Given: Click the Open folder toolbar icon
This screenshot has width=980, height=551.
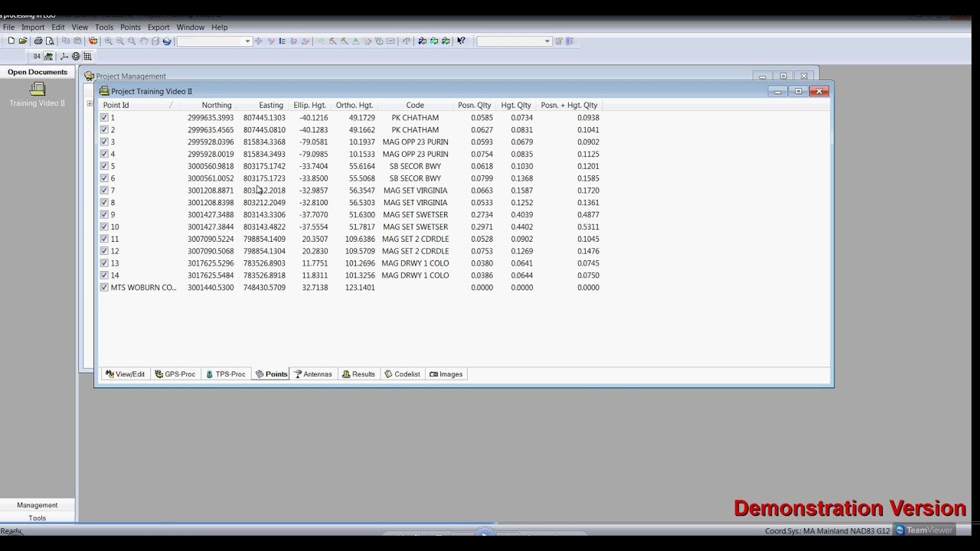Looking at the screenshot, I should [23, 41].
